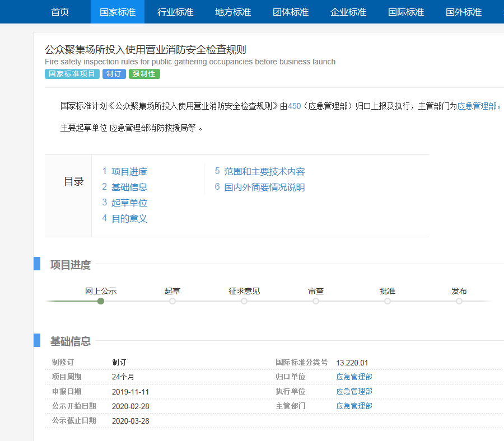504x441 pixels.
Task: Switch to 行业标准 navigation tab
Action: pos(175,12)
